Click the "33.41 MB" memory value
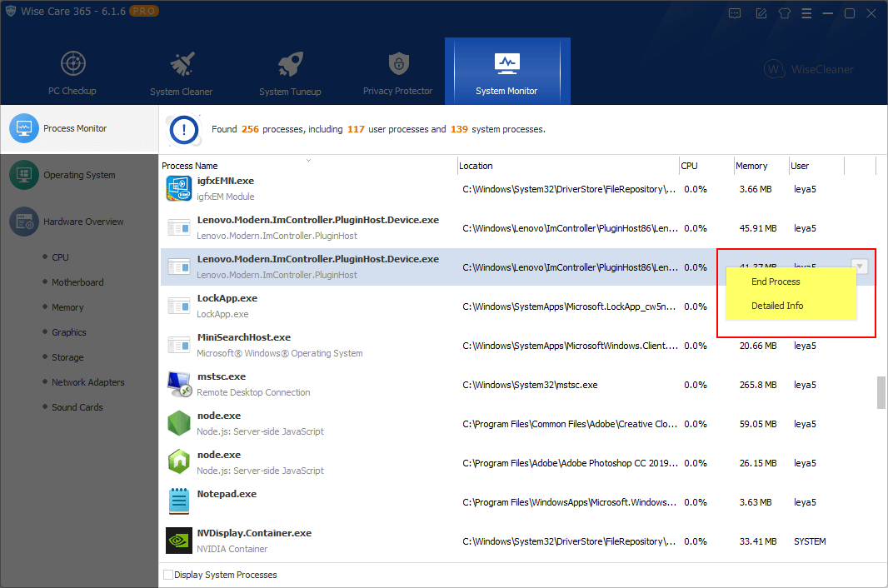The width and height of the screenshot is (888, 588). tap(758, 541)
